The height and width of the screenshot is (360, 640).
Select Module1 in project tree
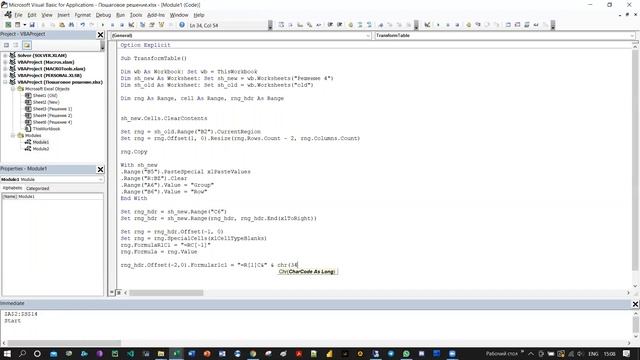40,142
